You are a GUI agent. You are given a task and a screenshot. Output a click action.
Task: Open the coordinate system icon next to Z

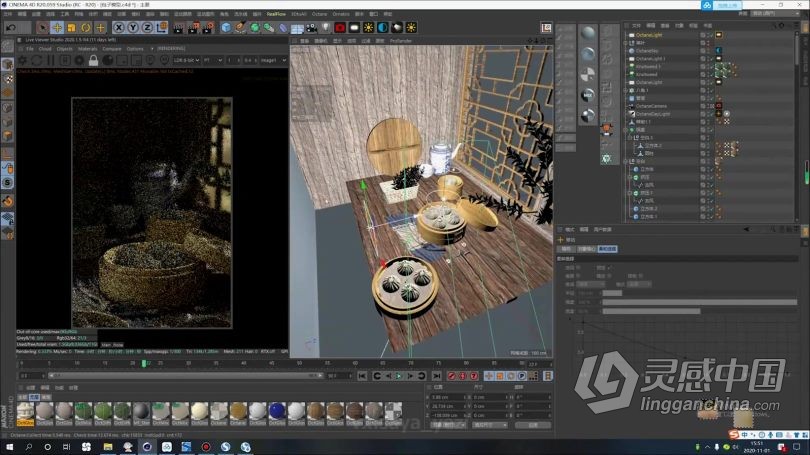pyautogui.click(x=162, y=27)
